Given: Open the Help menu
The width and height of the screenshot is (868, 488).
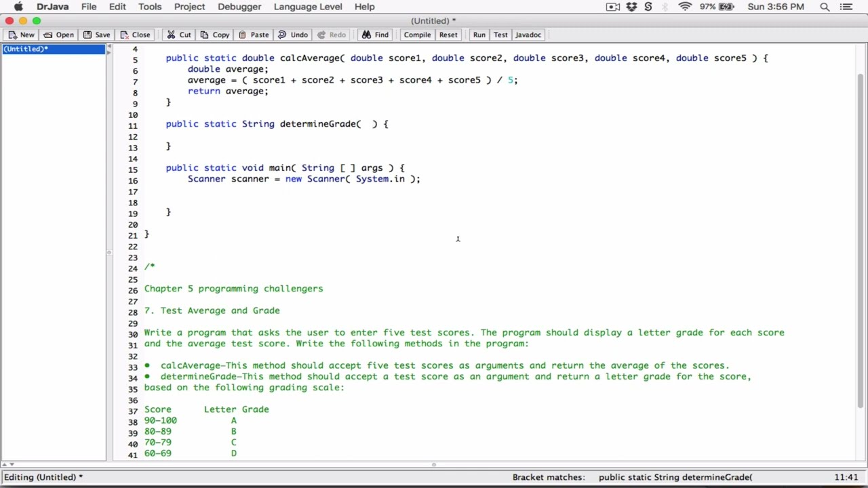Looking at the screenshot, I should [x=364, y=7].
